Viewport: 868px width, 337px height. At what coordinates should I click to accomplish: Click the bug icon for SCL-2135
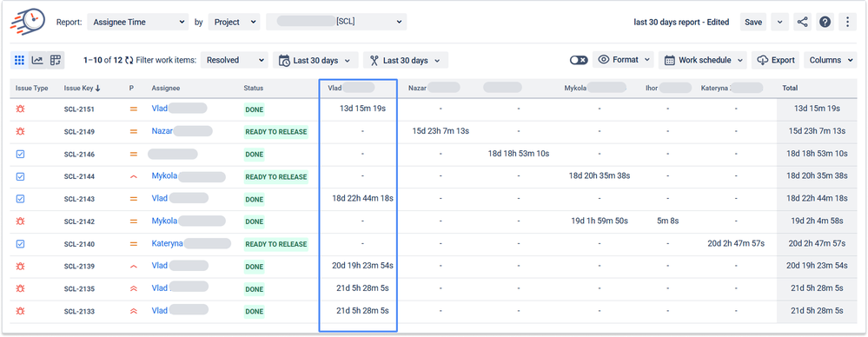click(21, 288)
